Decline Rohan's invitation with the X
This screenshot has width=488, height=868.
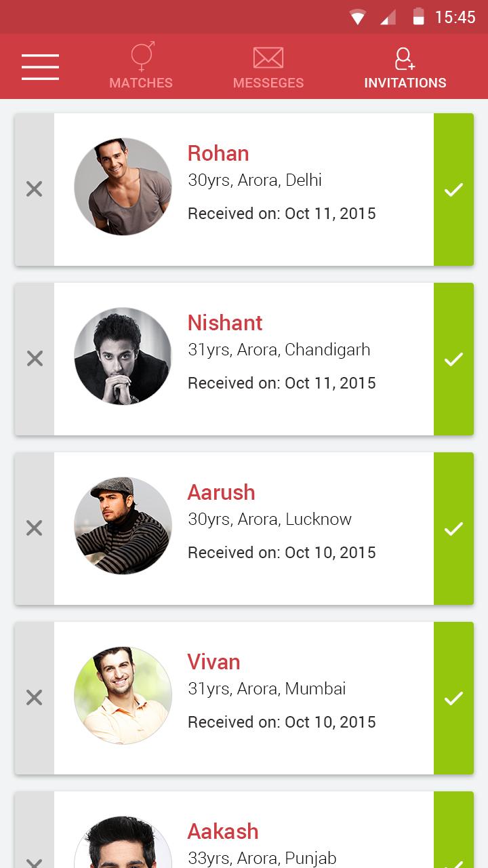coord(35,189)
